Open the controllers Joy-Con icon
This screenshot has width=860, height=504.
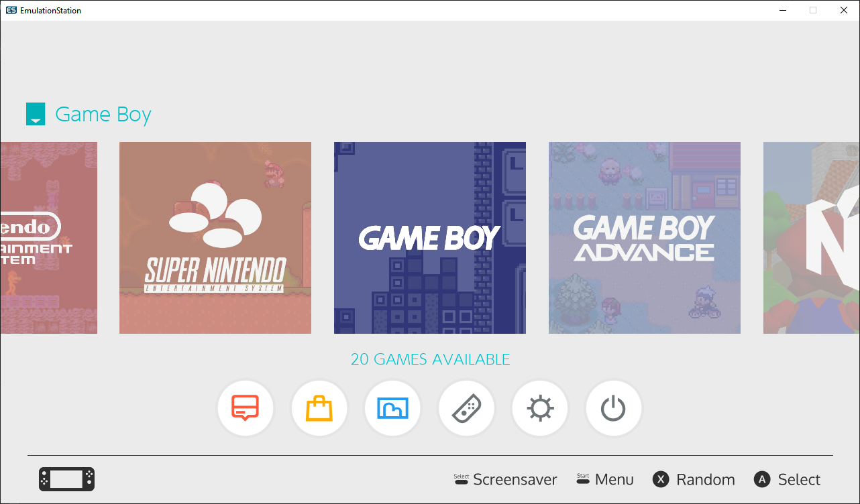point(466,408)
